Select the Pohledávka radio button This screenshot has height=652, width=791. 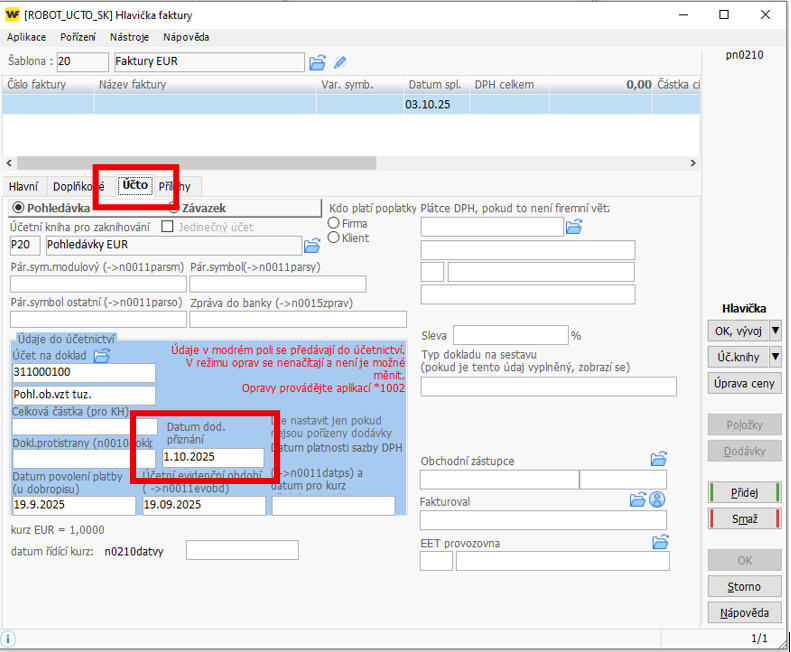18,208
